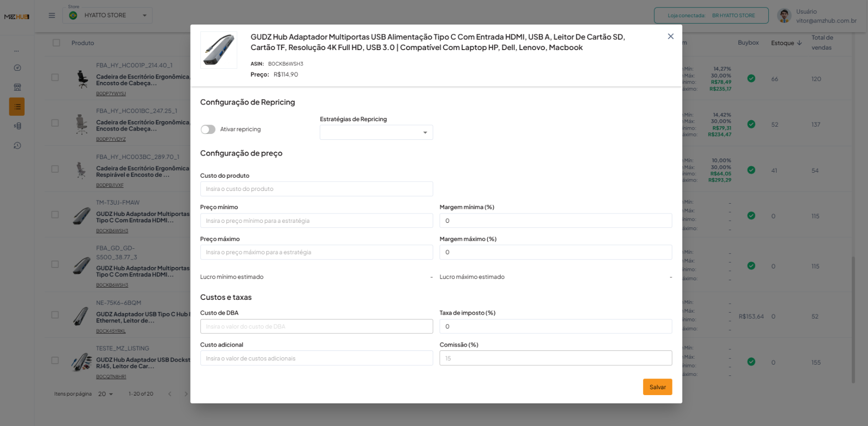Click the dashboard gauge sidebar icon

tap(17, 68)
